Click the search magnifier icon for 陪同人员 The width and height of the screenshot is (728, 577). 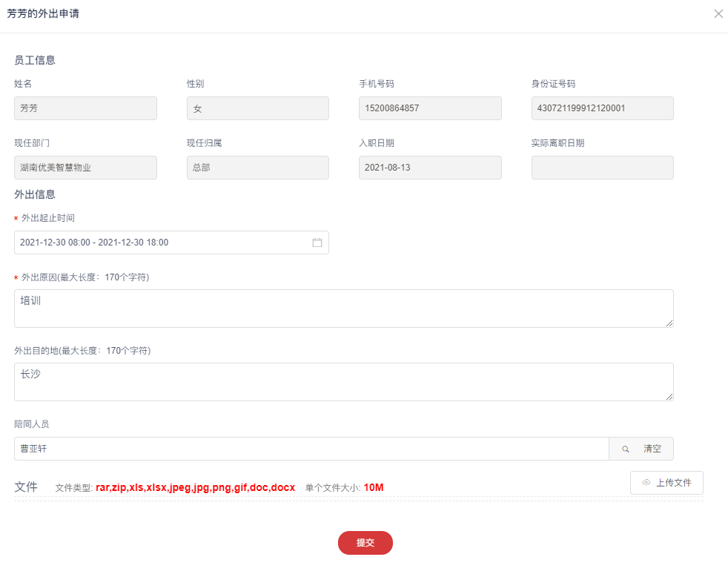626,449
